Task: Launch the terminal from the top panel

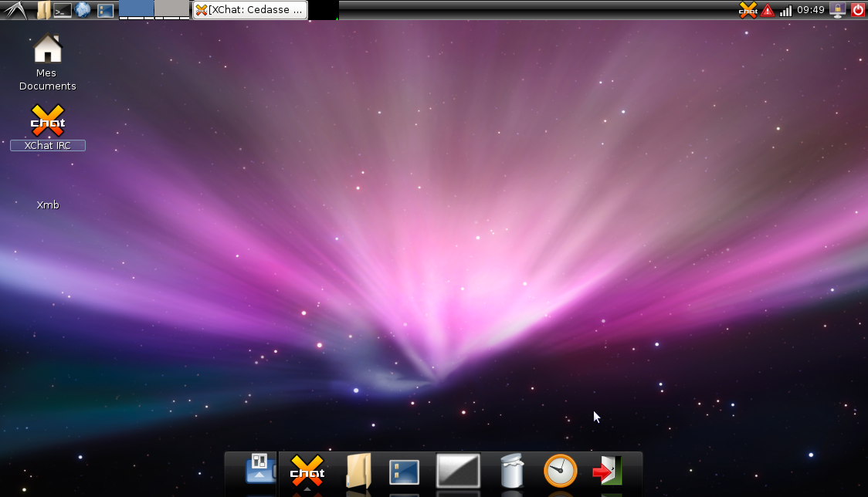Action: pos(63,10)
